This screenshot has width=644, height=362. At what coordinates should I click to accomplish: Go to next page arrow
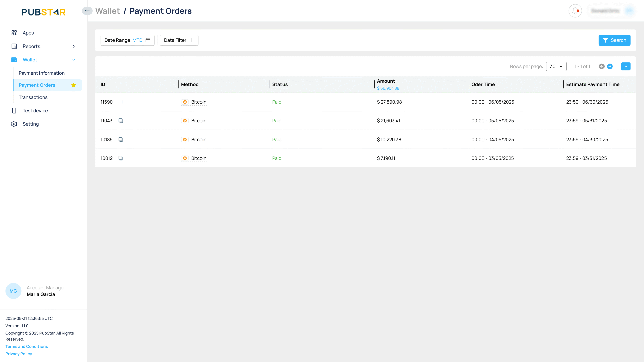[x=610, y=66]
